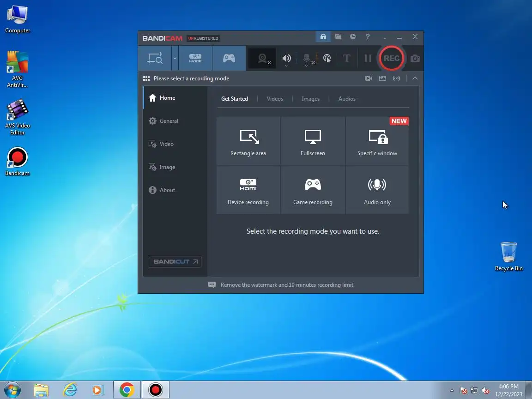Viewport: 532px width, 399px height.
Task: Show hidden system tray icons arrow
Action: pyautogui.click(x=452, y=391)
